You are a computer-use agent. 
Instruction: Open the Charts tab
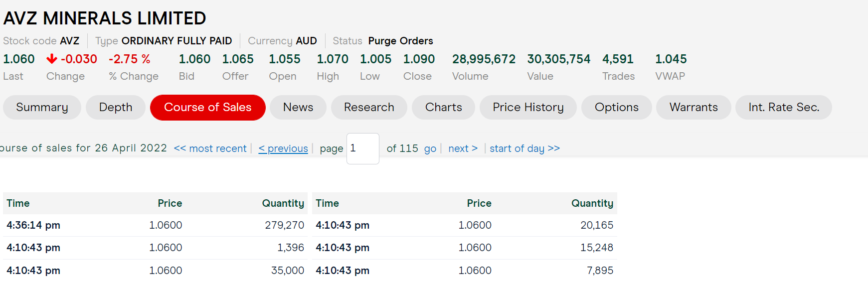pyautogui.click(x=443, y=107)
